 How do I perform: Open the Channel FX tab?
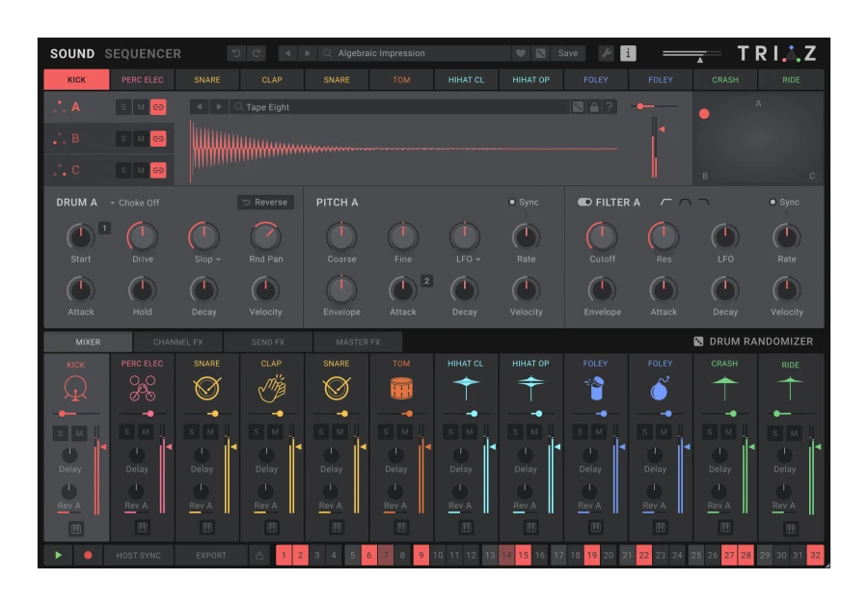point(177,343)
